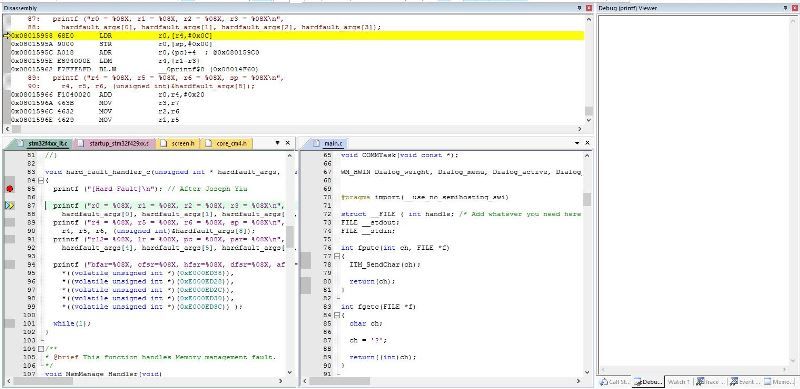Click the ITM_SendChar(ch); line in main.c
This screenshot has width=800, height=389.
385,264
